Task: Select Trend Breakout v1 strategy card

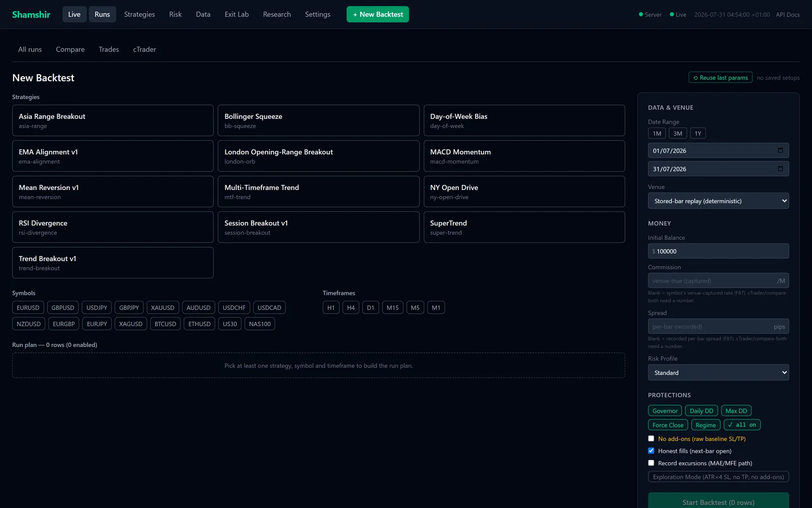Action: tap(113, 263)
